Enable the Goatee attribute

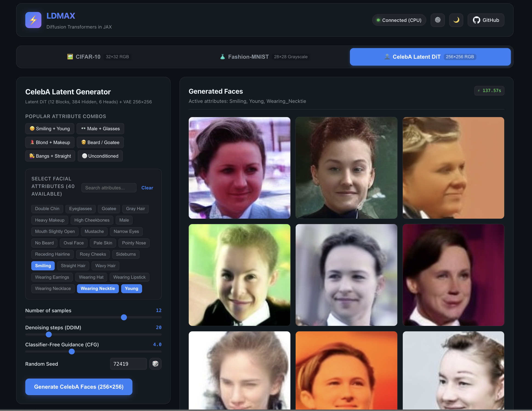point(109,209)
